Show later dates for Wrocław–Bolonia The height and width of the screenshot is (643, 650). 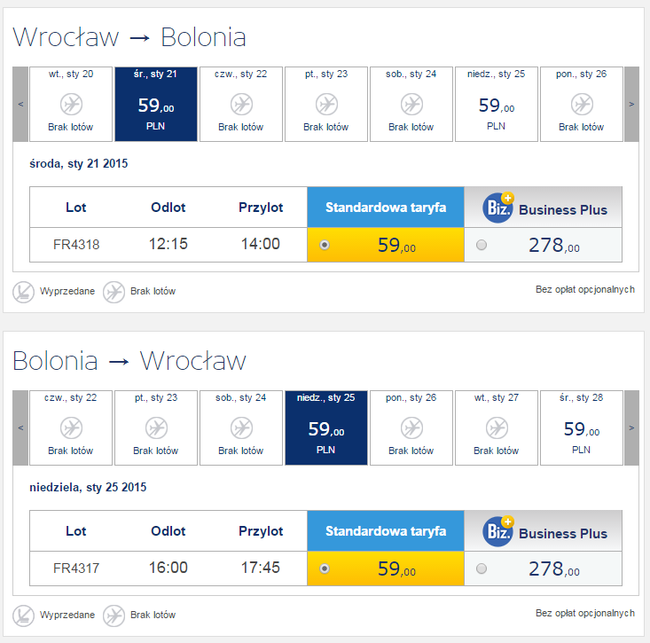click(631, 104)
